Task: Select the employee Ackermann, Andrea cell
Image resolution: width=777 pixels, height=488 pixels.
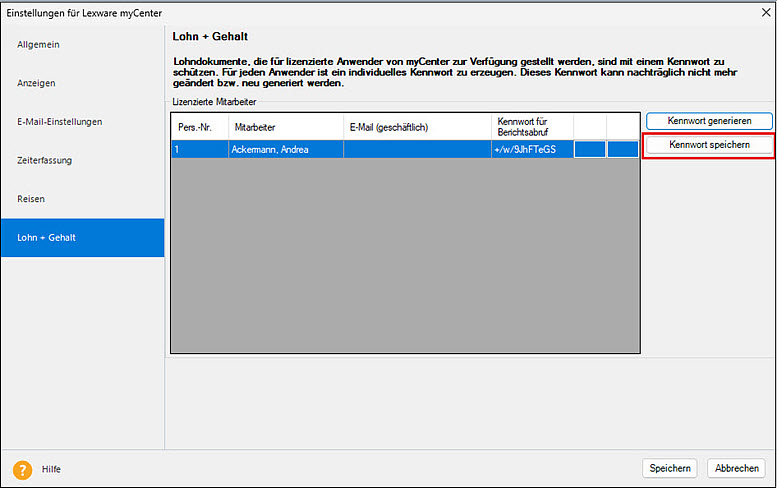Action: click(285, 150)
